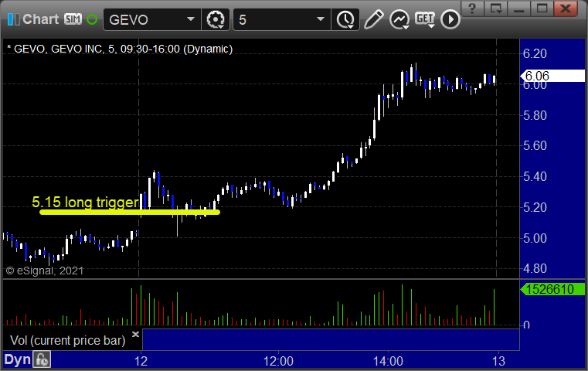Click the 6.20 price axis label
Viewport: 588px width, 371px height.
(535, 53)
